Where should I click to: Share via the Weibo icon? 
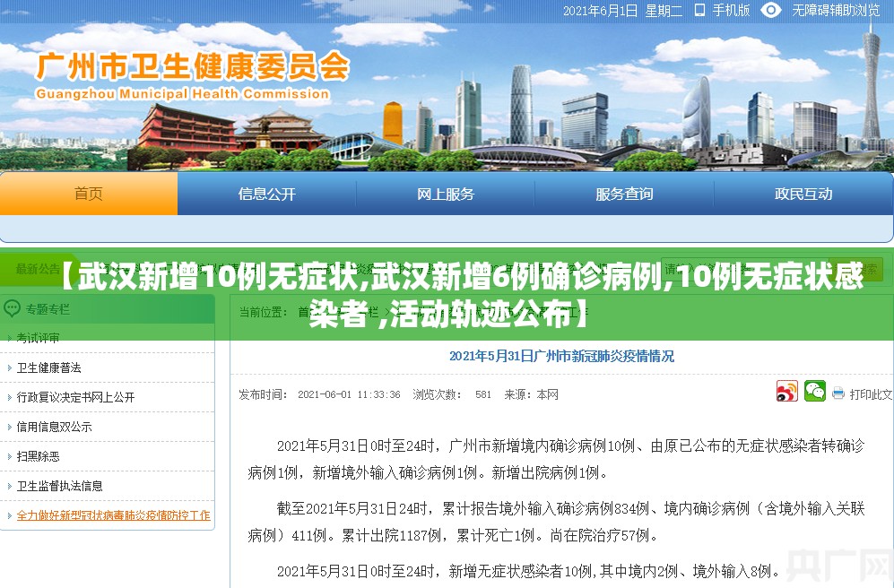coord(786,392)
